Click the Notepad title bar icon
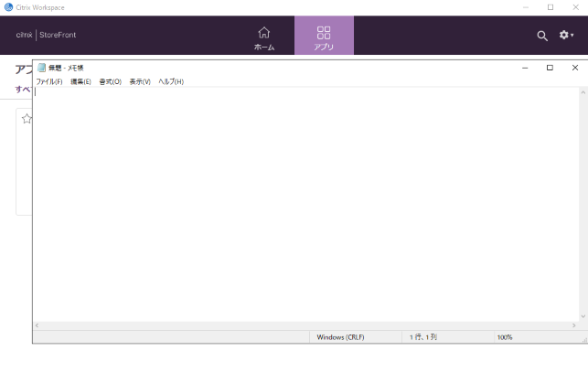The height and width of the screenshot is (372, 588). pos(42,68)
